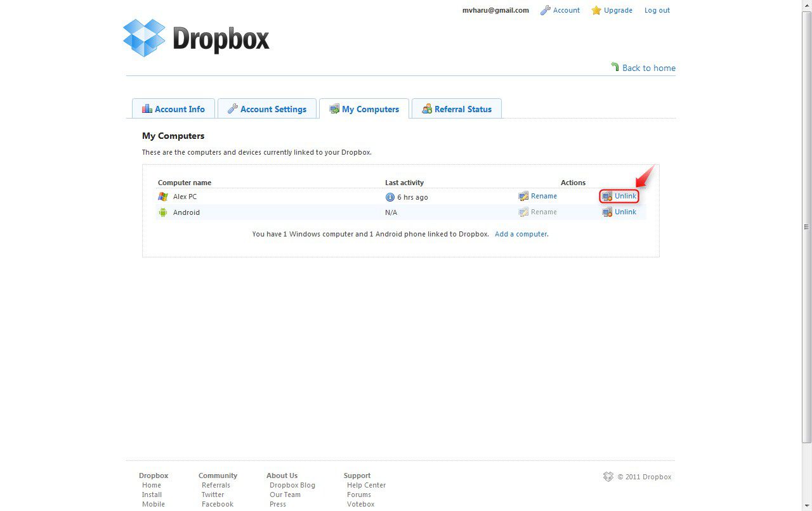Click the Upgrade link
Screen dimensions: 812x511
coord(619,10)
